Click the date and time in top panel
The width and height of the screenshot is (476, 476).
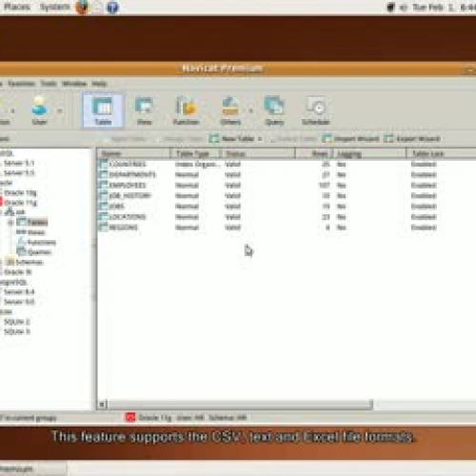(x=445, y=7)
